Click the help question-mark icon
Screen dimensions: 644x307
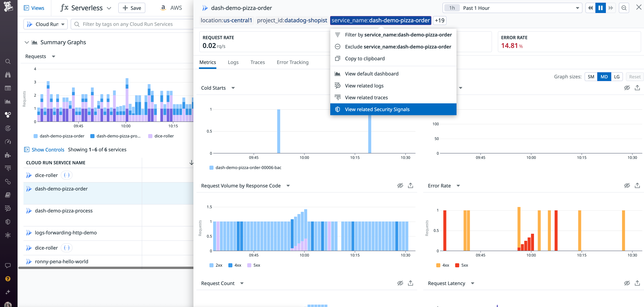click(x=8, y=278)
